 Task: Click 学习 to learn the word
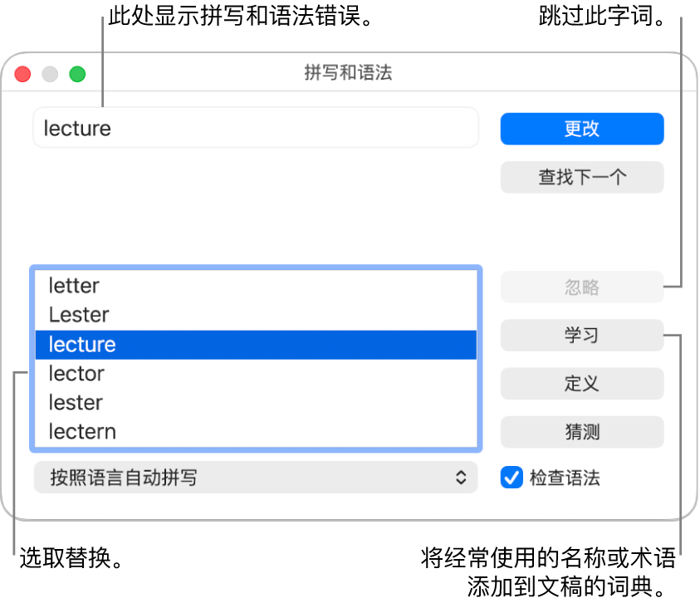click(580, 335)
